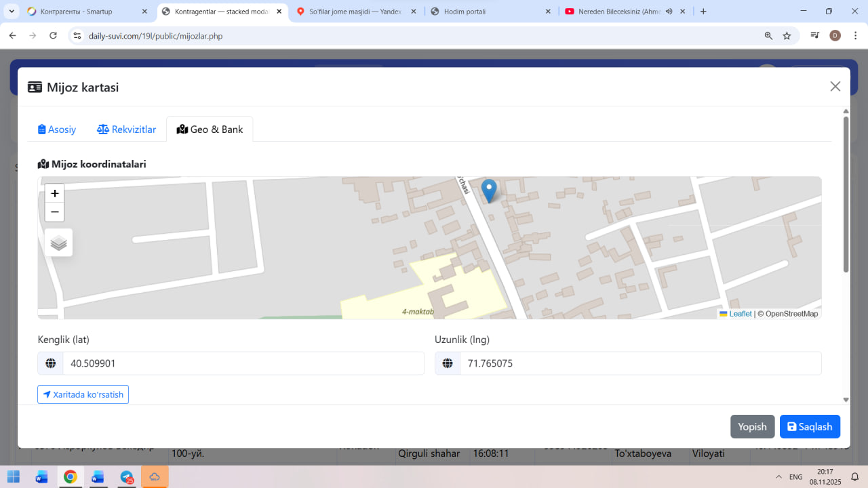Zoom in on the map with the plus button
This screenshot has height=488, width=868.
[55, 193]
